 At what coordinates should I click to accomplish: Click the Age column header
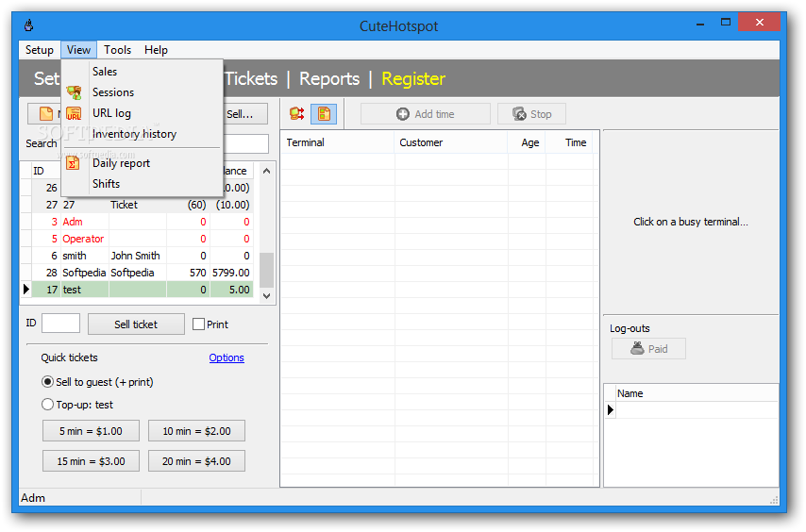pyautogui.click(x=527, y=142)
